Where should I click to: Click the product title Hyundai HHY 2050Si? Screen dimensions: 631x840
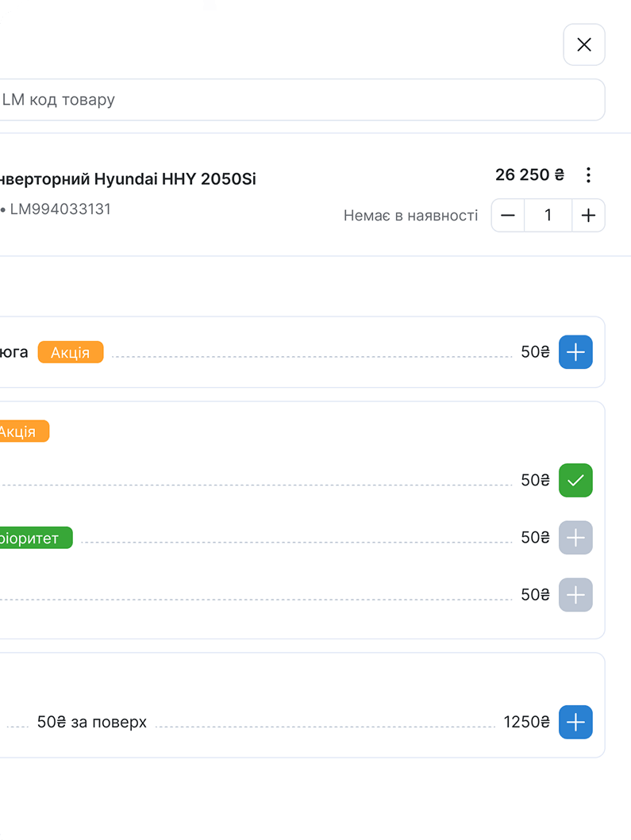pyautogui.click(x=128, y=179)
